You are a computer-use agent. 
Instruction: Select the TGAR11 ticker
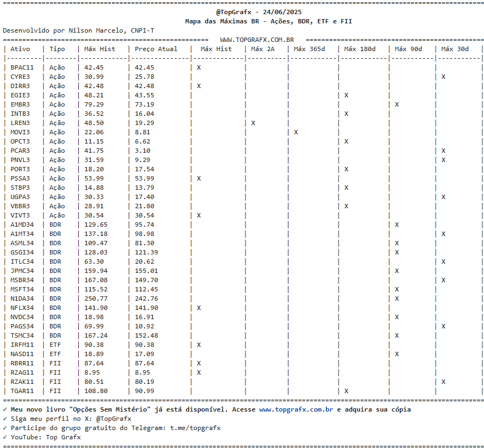coord(22,391)
